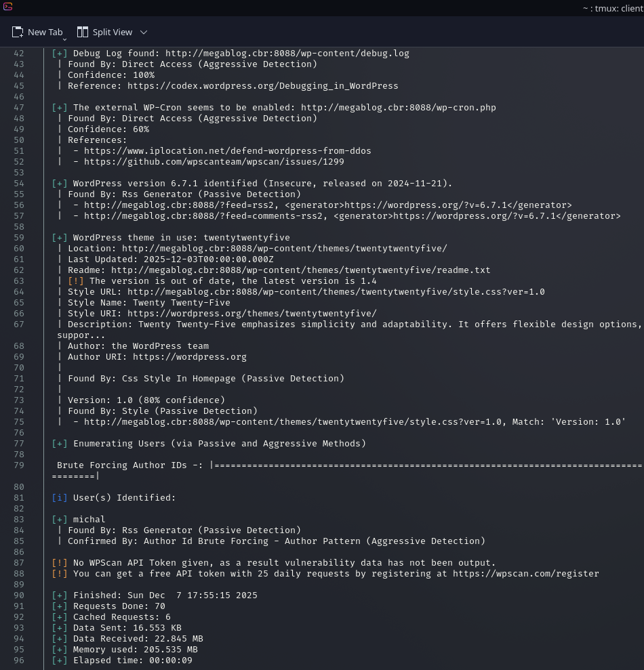This screenshot has height=670, width=644.
Task: Click the Konsole terminal app icon
Action: point(7,7)
